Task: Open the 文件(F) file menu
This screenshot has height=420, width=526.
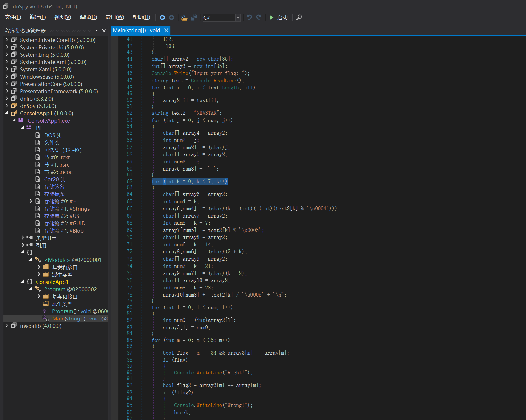Action: coord(13,17)
